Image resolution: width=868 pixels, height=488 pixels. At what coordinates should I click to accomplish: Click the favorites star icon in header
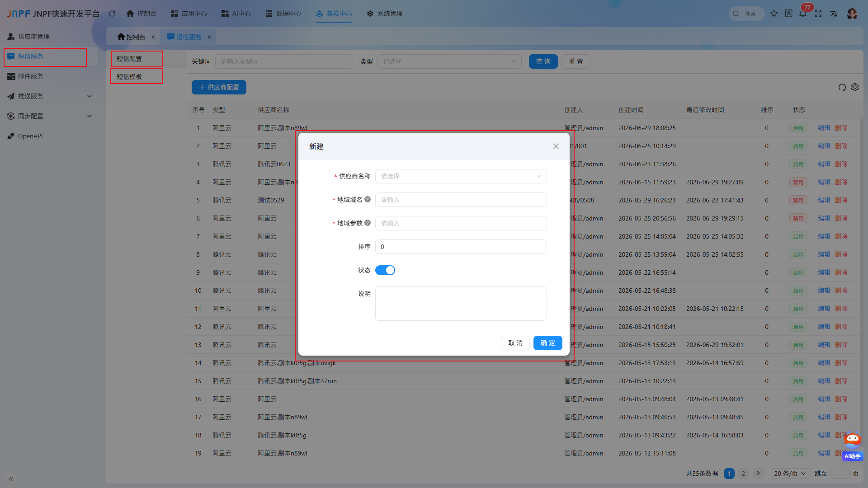click(774, 14)
